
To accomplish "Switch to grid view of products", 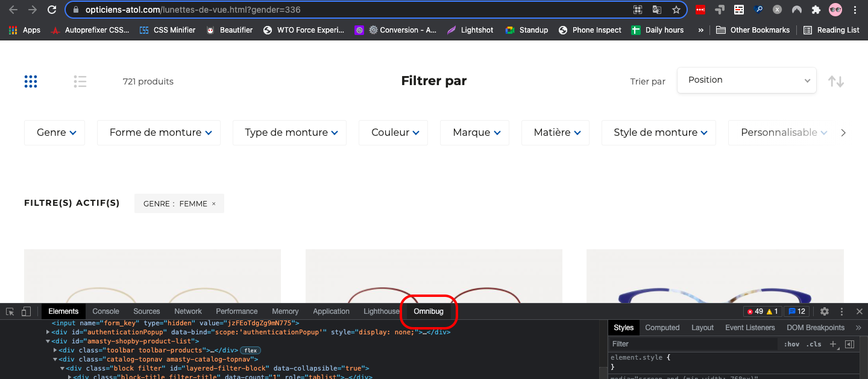I will coord(31,81).
